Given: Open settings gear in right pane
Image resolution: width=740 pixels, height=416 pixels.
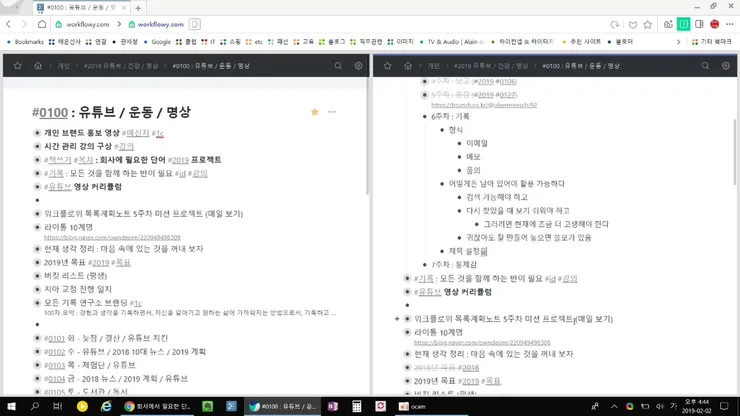Looking at the screenshot, I should tap(725, 66).
